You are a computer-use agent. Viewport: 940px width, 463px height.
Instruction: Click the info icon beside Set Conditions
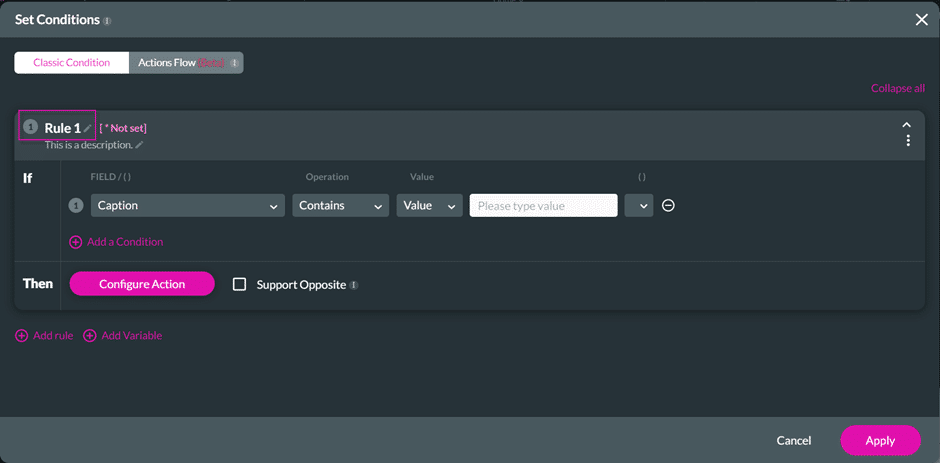[x=108, y=20]
